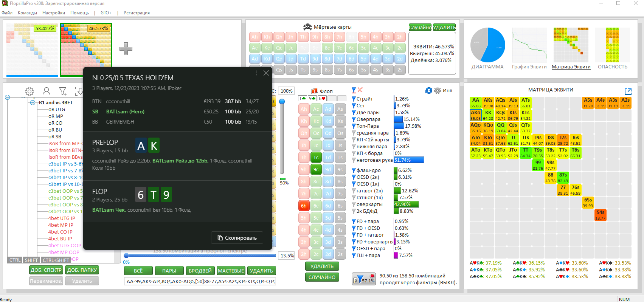Toggle the Оверпара filter funnel
Viewport: 644px width, 302px height.
pos(354,119)
